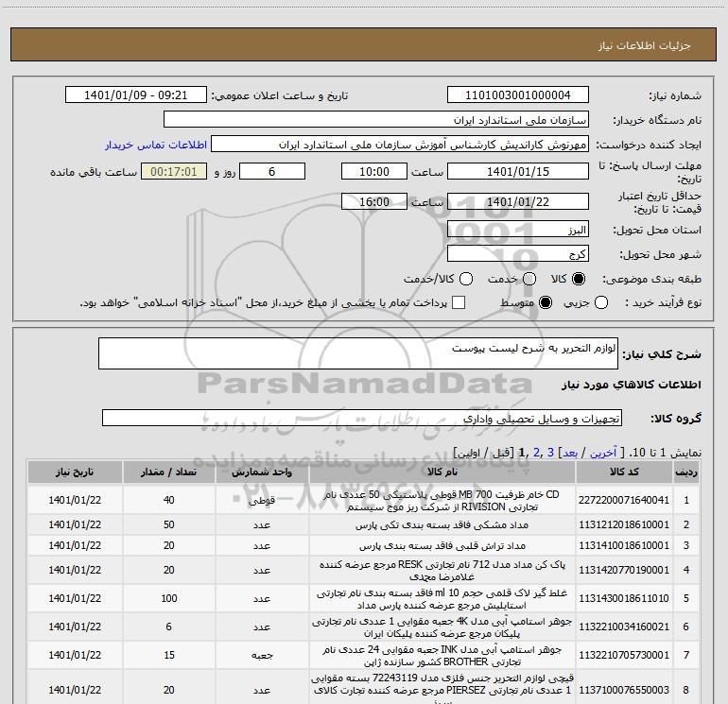728x704 pixels.
Task: Click the تعداد / مقدار column header
Action: click(168, 472)
